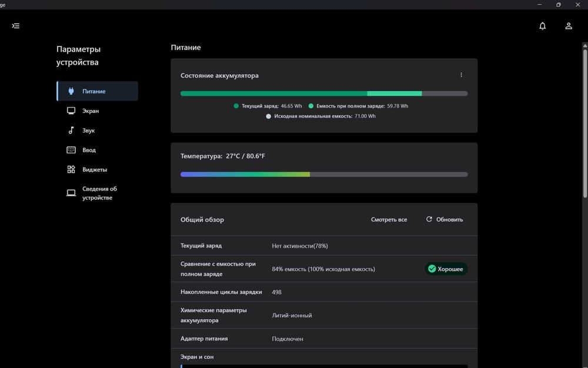Open the notifications bell
The image size is (588, 368).
click(542, 26)
